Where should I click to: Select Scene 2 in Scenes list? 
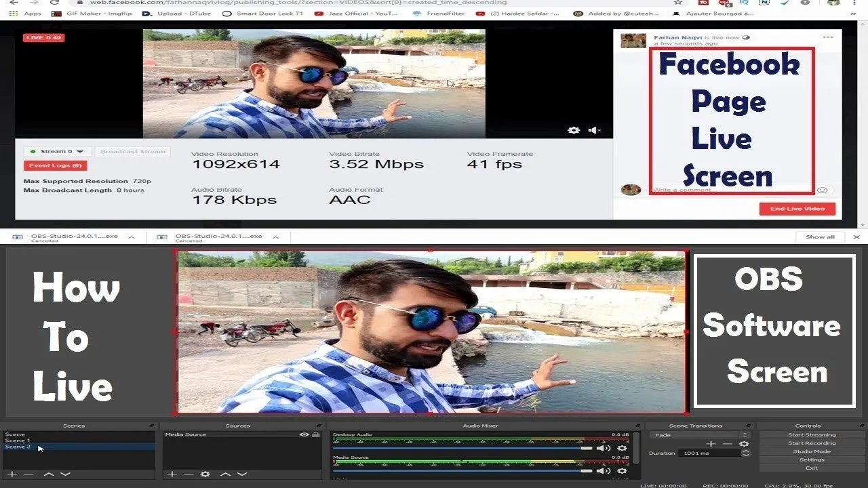tap(79, 447)
